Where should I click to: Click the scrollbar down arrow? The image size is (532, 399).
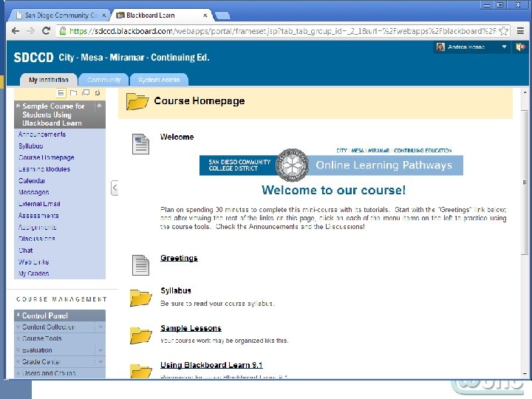(525, 374)
